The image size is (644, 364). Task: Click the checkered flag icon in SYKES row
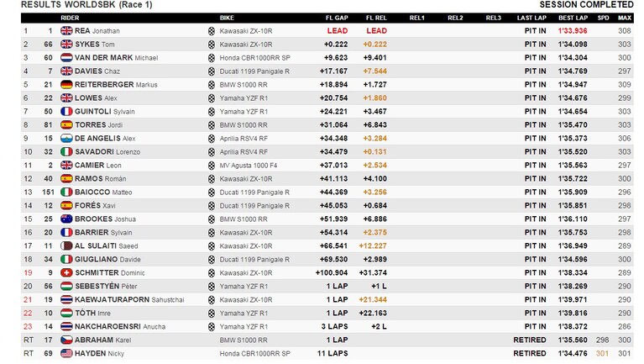click(x=212, y=45)
